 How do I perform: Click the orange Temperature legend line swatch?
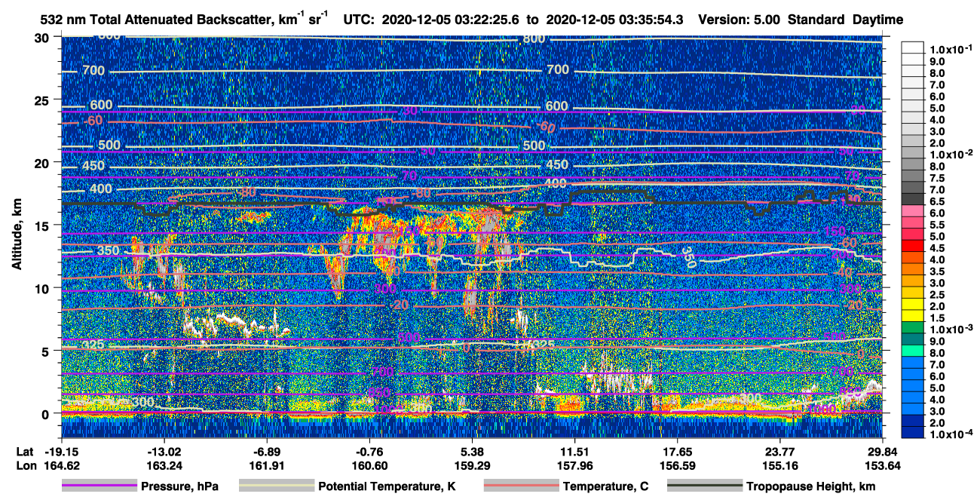pos(520,486)
